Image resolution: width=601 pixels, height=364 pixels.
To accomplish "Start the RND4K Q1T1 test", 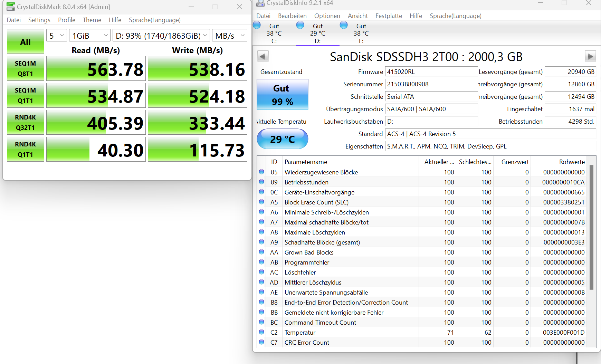I will click(26, 149).
